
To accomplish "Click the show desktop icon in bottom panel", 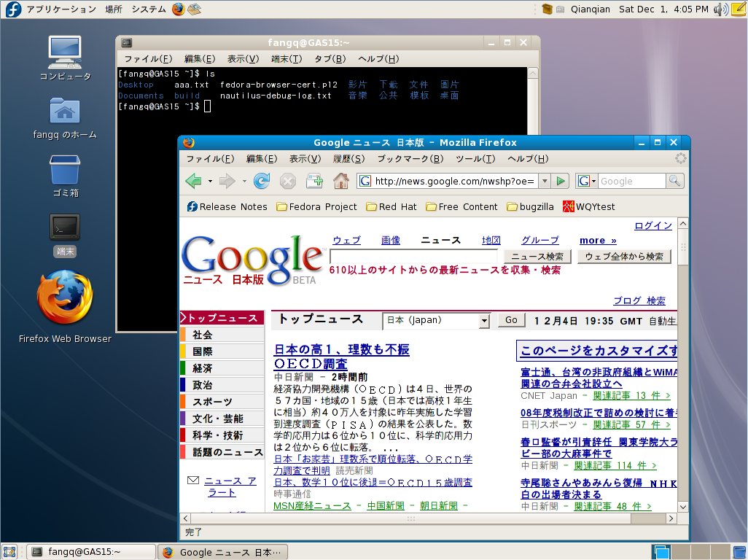I will 9,552.
